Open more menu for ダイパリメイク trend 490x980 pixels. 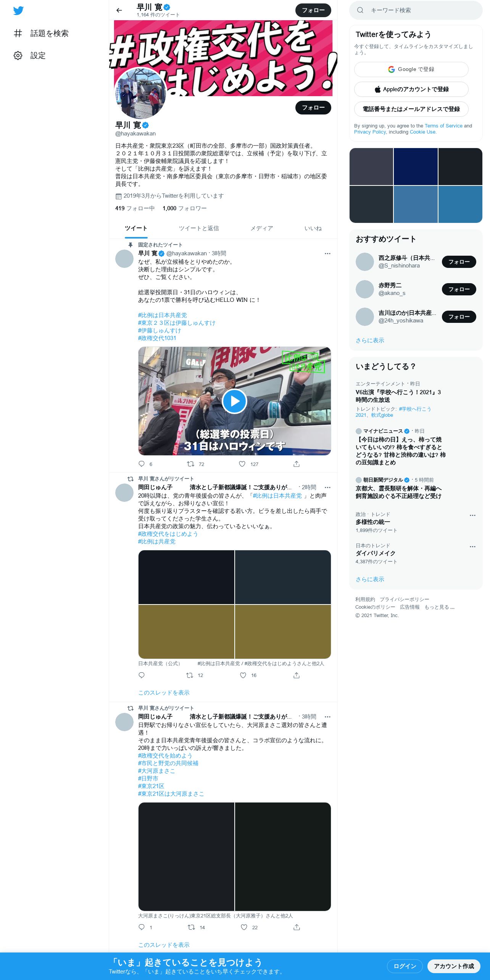(472, 546)
